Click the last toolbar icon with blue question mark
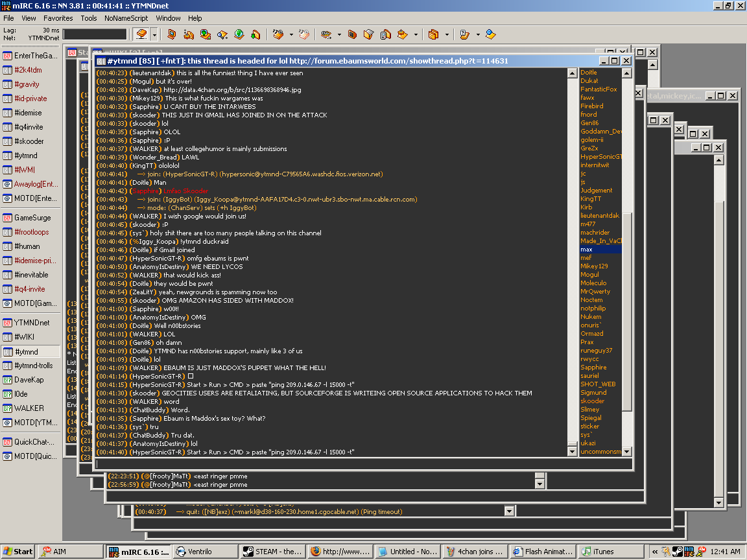The height and width of the screenshot is (560, 747). [490, 34]
